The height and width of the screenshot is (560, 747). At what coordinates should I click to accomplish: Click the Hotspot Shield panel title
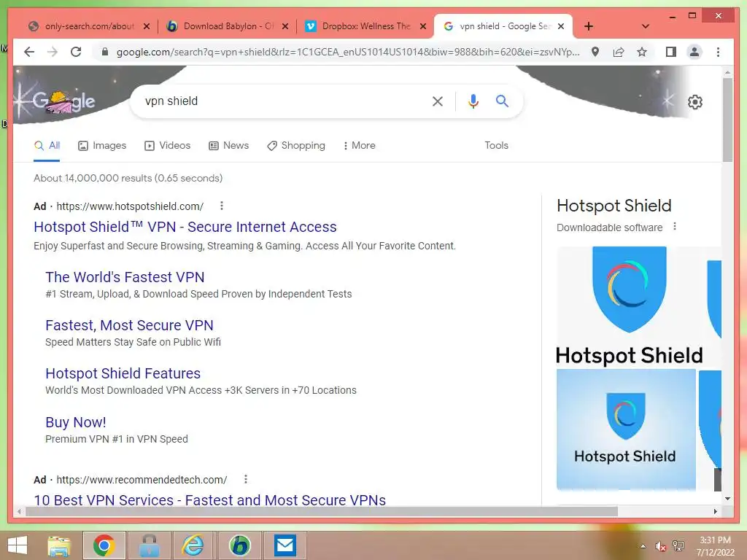point(614,205)
